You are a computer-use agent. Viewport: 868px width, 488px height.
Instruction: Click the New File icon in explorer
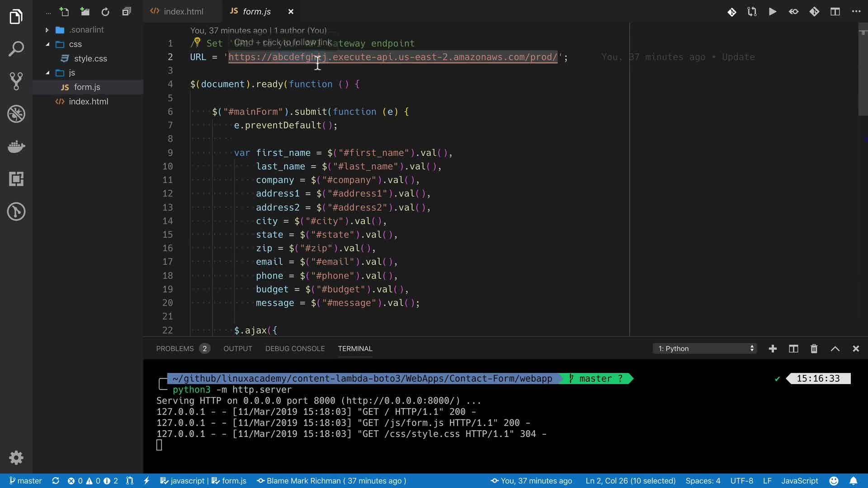(64, 12)
